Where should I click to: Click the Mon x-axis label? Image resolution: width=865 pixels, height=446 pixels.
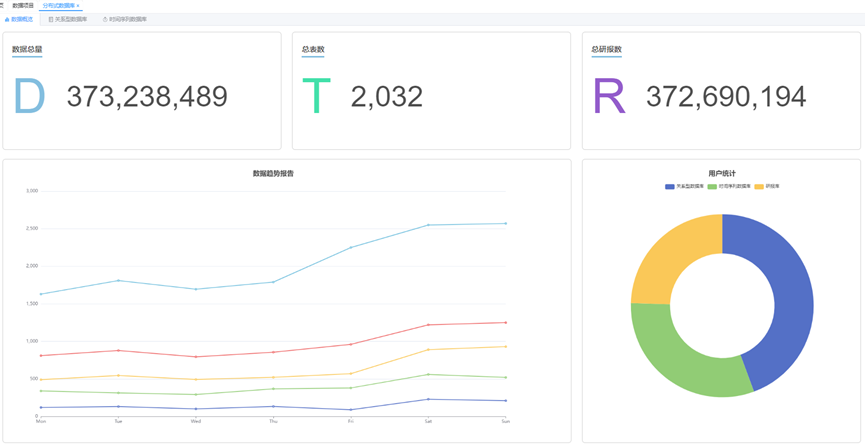pyautogui.click(x=40, y=421)
